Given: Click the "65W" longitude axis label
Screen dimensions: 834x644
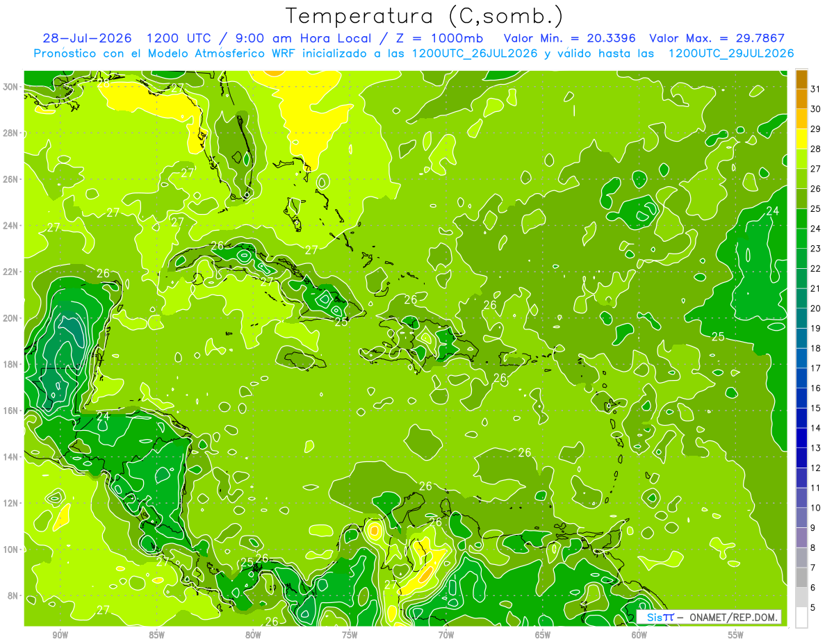Looking at the screenshot, I should coord(543,635).
